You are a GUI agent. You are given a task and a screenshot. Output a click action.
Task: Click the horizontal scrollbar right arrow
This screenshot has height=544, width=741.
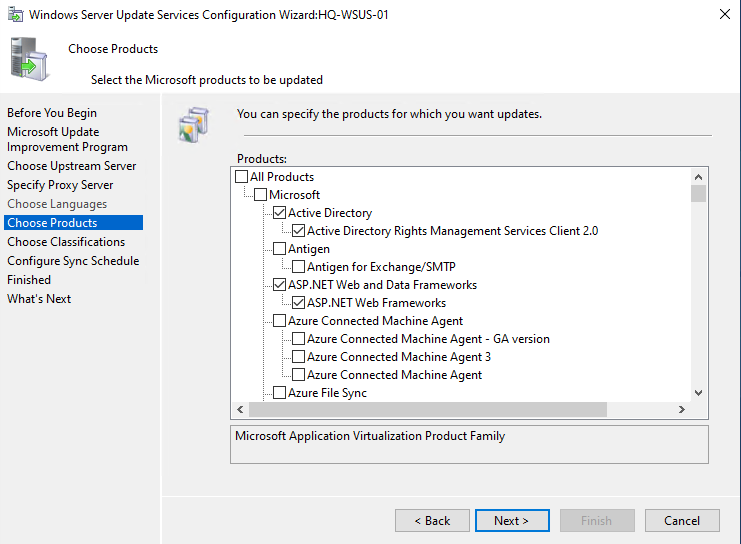click(681, 410)
